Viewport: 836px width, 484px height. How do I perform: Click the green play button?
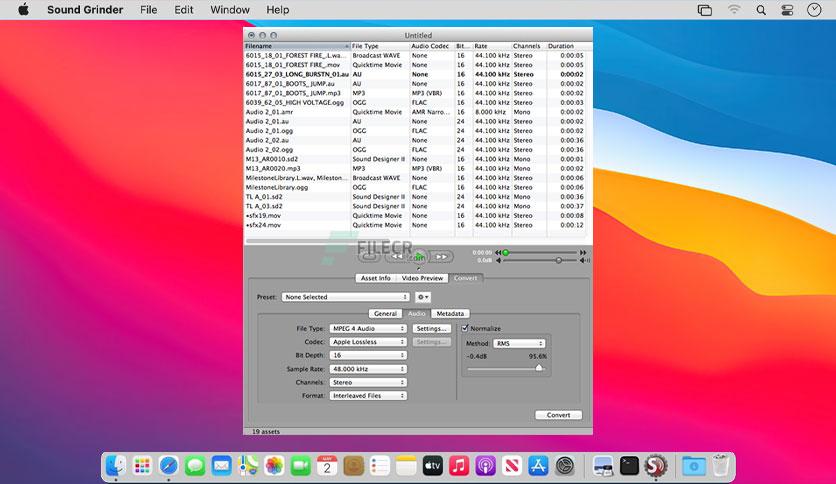(x=419, y=256)
